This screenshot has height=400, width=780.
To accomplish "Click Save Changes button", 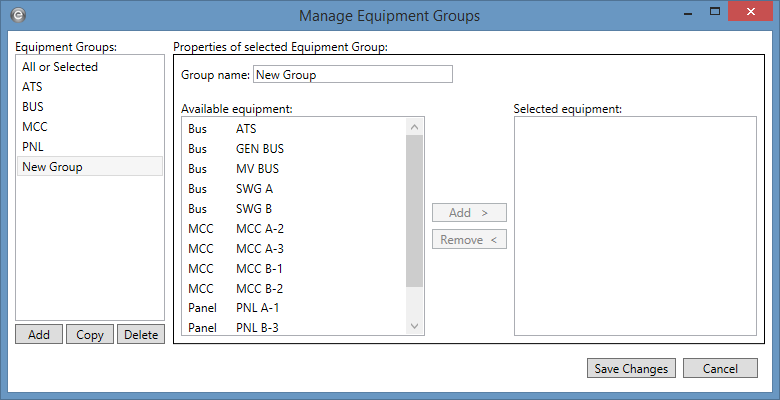I will tap(631, 369).
